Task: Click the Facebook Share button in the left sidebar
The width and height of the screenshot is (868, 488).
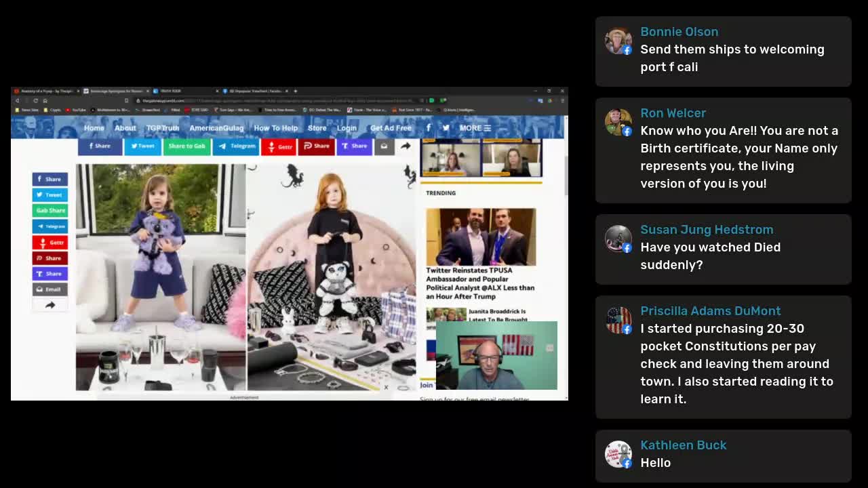Action: tap(50, 179)
